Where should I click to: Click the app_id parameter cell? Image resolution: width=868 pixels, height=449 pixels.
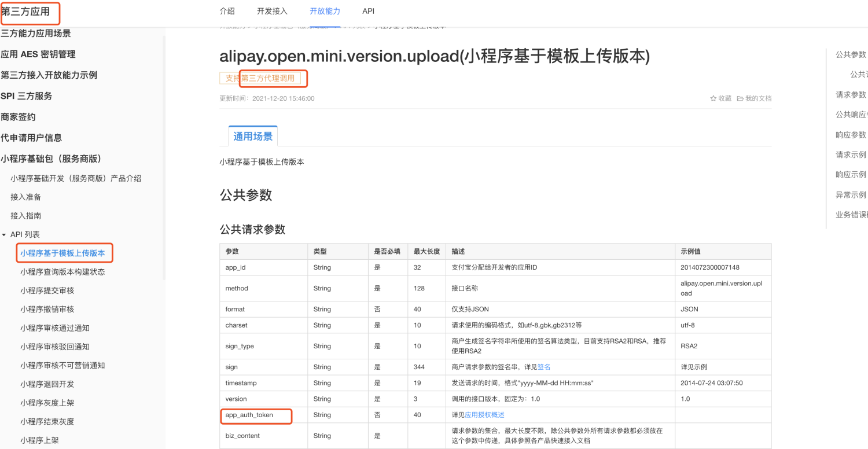(x=263, y=267)
